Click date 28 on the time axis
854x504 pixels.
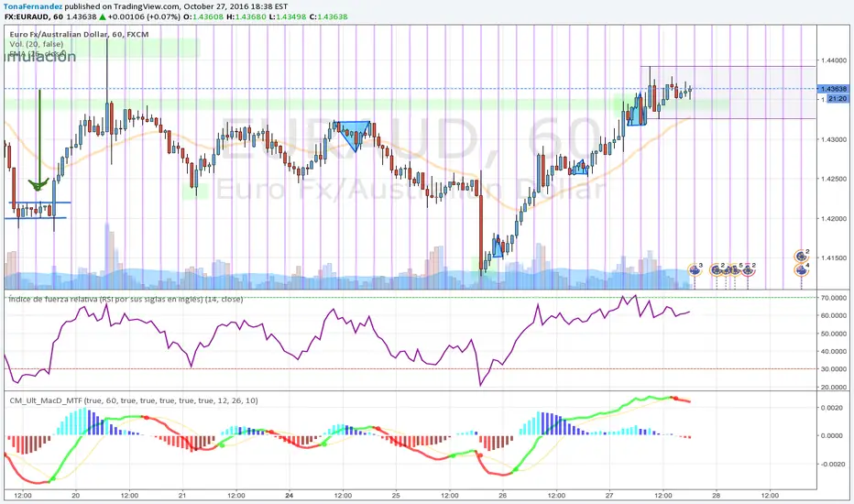tap(717, 495)
